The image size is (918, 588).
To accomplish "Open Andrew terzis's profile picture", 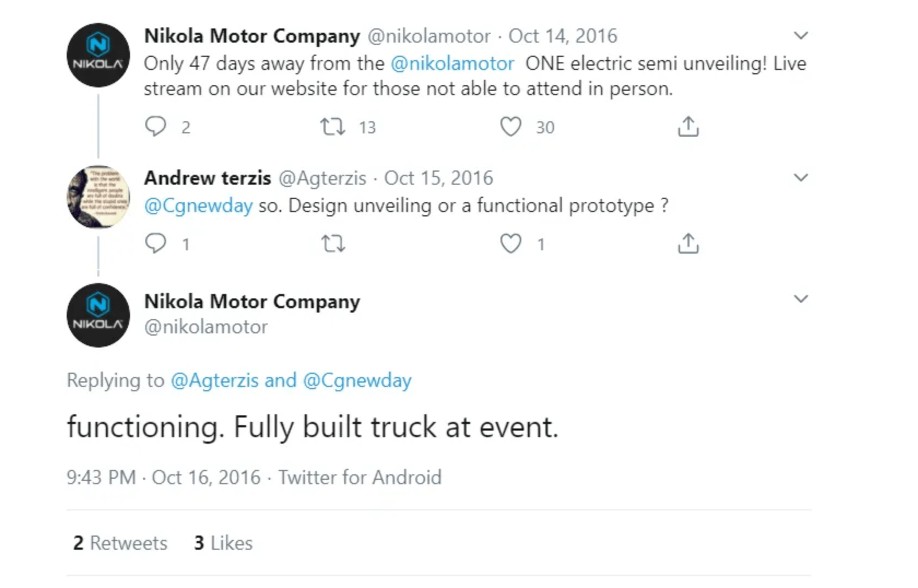I will coord(98,197).
